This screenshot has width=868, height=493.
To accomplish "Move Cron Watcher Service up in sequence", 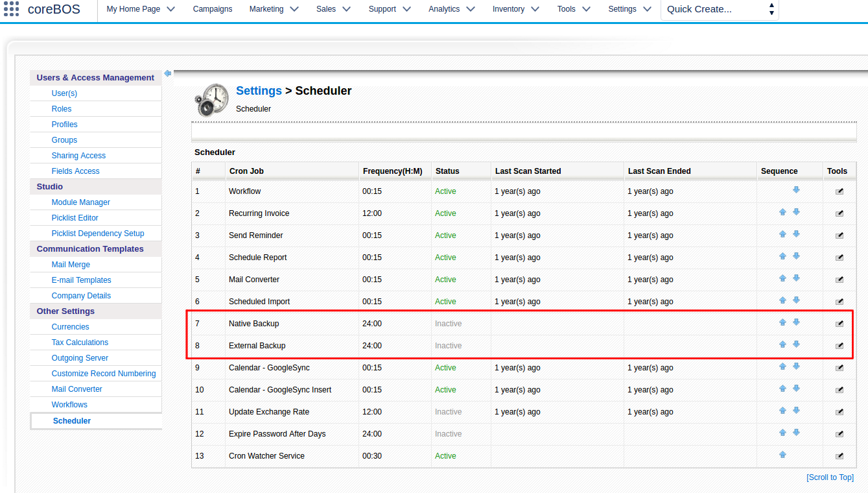I will pos(782,455).
